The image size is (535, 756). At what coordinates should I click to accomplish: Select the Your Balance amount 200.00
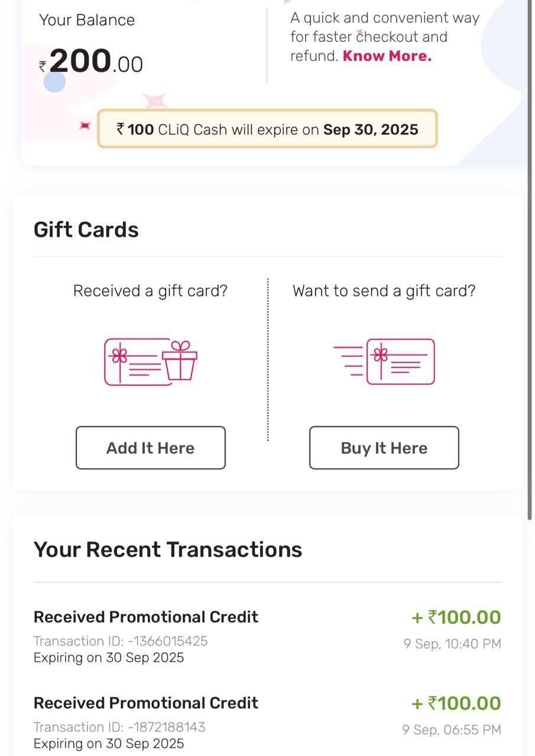(96, 61)
